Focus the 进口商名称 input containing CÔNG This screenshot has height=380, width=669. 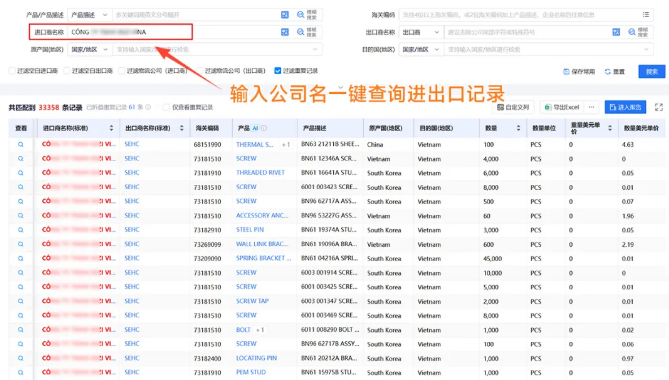click(173, 32)
